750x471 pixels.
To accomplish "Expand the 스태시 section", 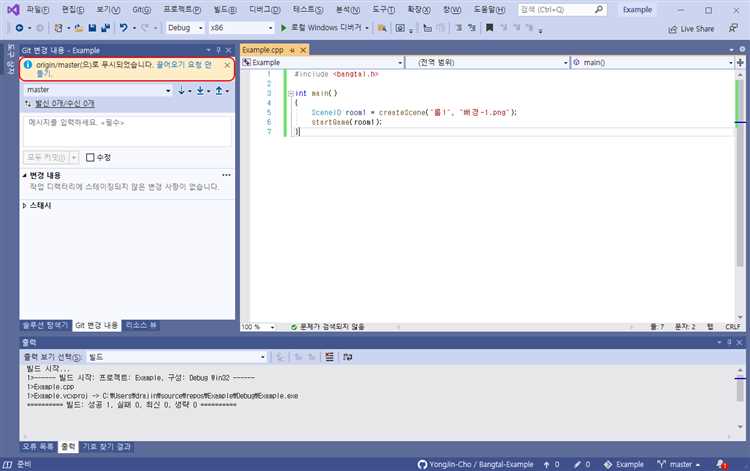I will [24, 206].
